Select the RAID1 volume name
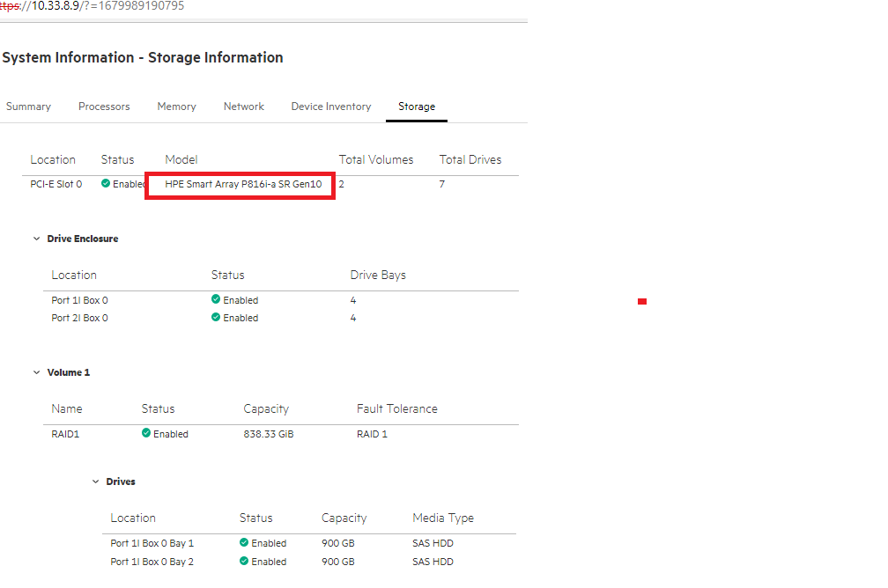Viewport: 888px width, 588px height. 65,433
